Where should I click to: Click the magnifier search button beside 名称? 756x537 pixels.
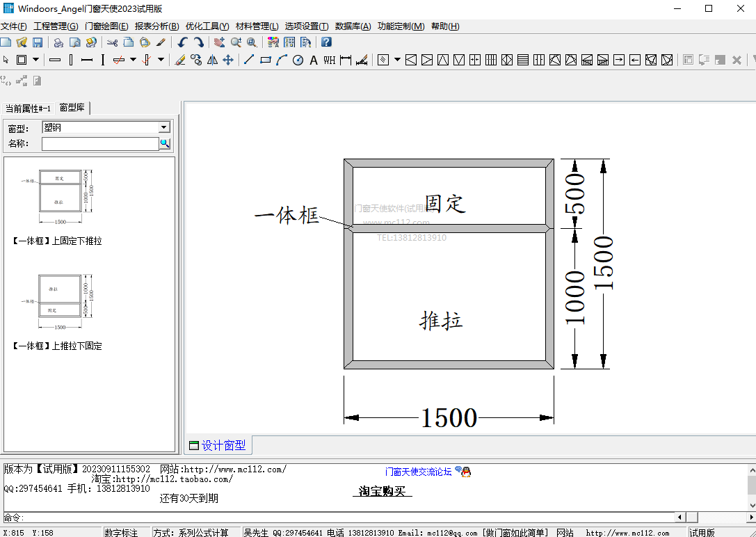pyautogui.click(x=165, y=144)
